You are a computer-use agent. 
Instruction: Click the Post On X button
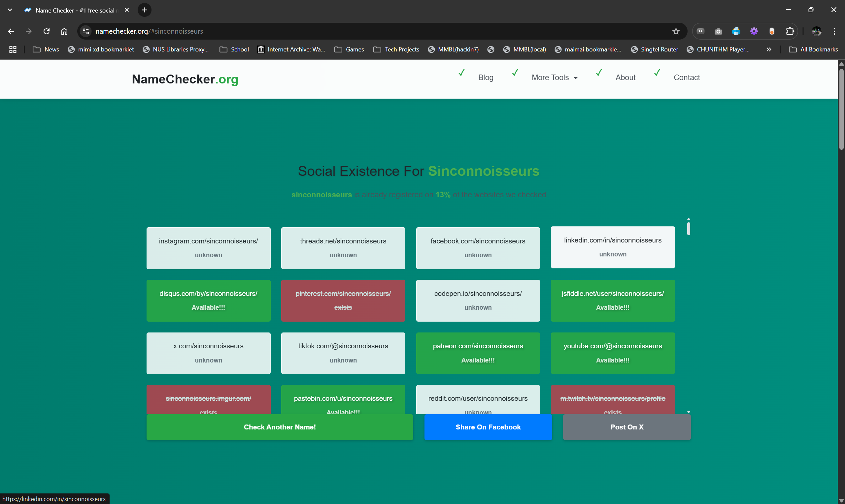626,427
